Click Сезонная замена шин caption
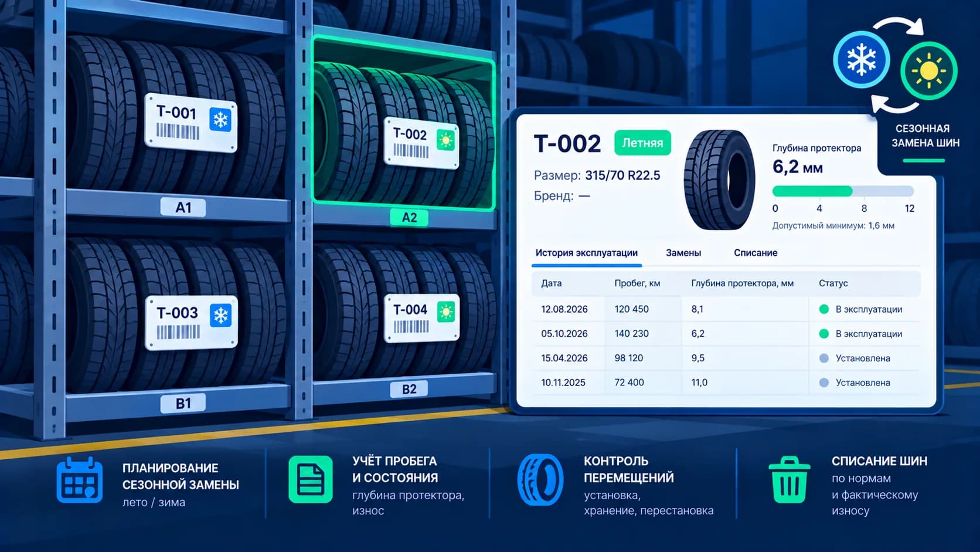 (x=925, y=136)
